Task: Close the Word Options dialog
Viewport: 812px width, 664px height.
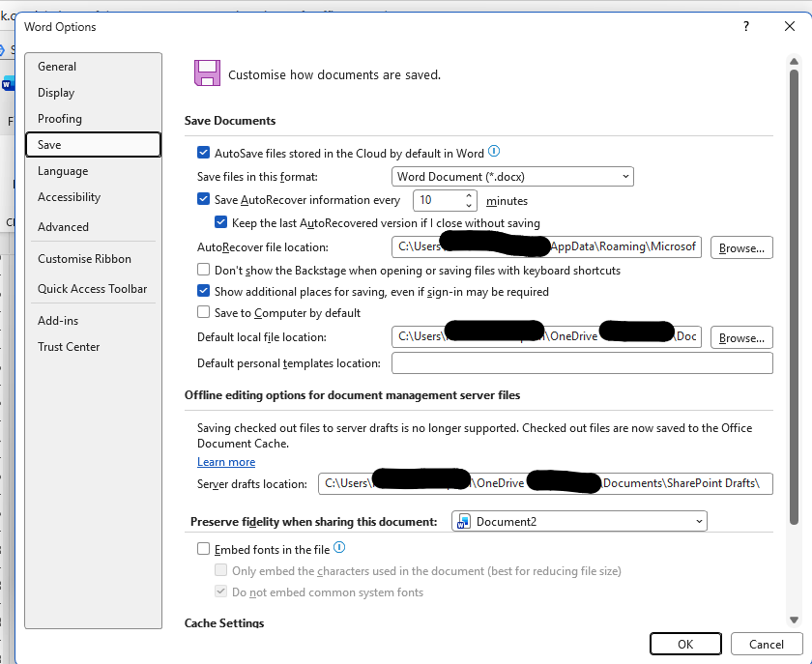Action: point(789,26)
